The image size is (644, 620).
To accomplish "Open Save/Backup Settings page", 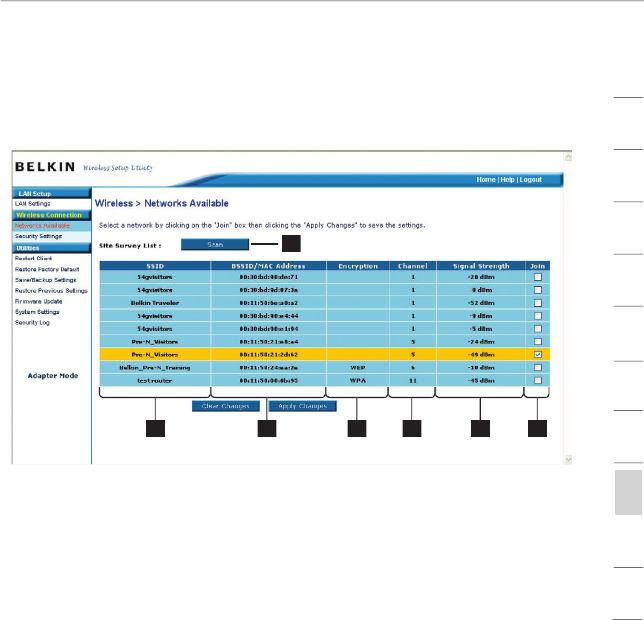I will point(46,280).
